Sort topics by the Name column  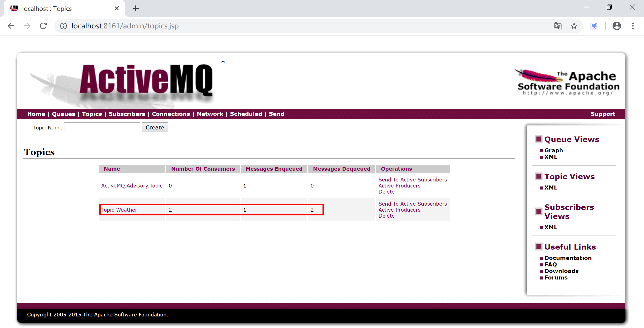pyautogui.click(x=112, y=169)
